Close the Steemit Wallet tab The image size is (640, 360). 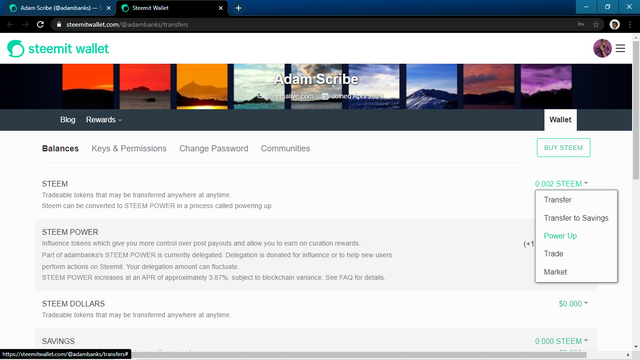(x=220, y=8)
